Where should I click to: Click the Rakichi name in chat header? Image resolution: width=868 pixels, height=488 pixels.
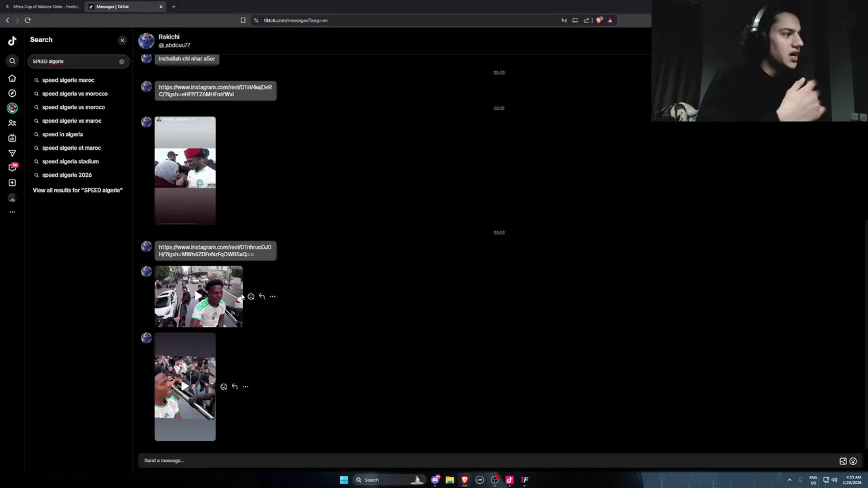[169, 37]
